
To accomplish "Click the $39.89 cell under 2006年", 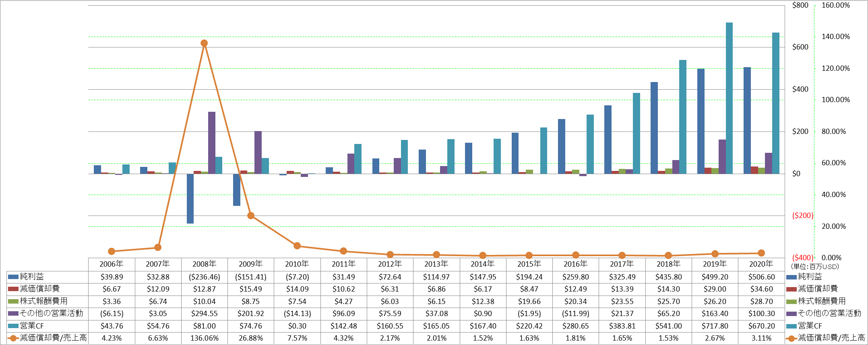I will coord(112,277).
